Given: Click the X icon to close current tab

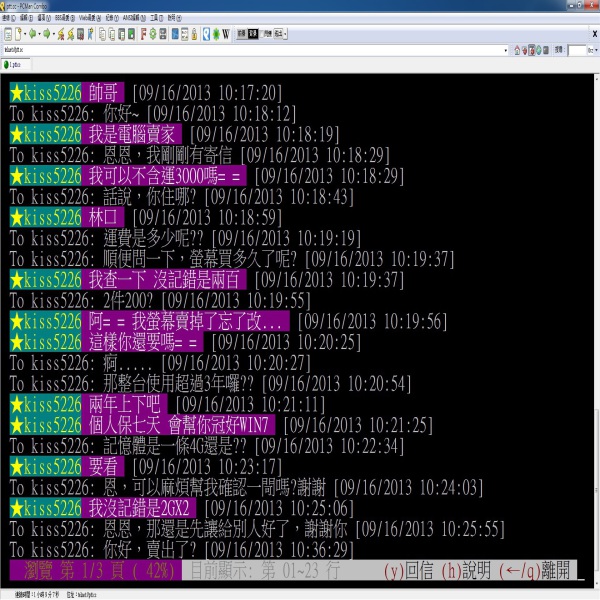Looking at the screenshot, I should pyautogui.click(x=595, y=34).
